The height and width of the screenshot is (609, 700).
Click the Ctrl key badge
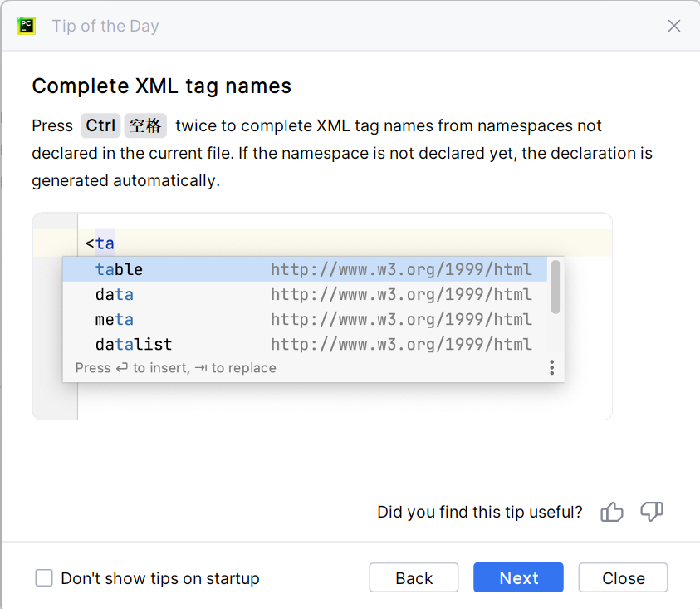click(x=100, y=126)
